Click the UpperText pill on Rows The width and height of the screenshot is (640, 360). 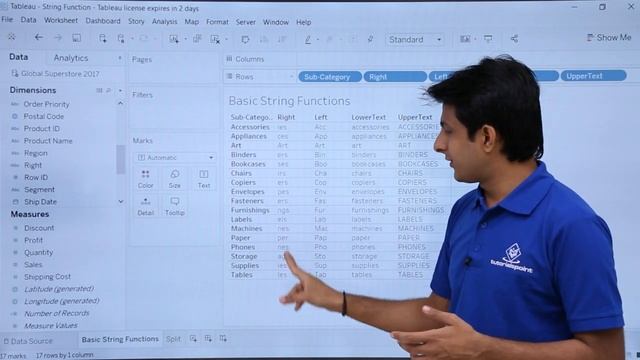click(x=593, y=76)
